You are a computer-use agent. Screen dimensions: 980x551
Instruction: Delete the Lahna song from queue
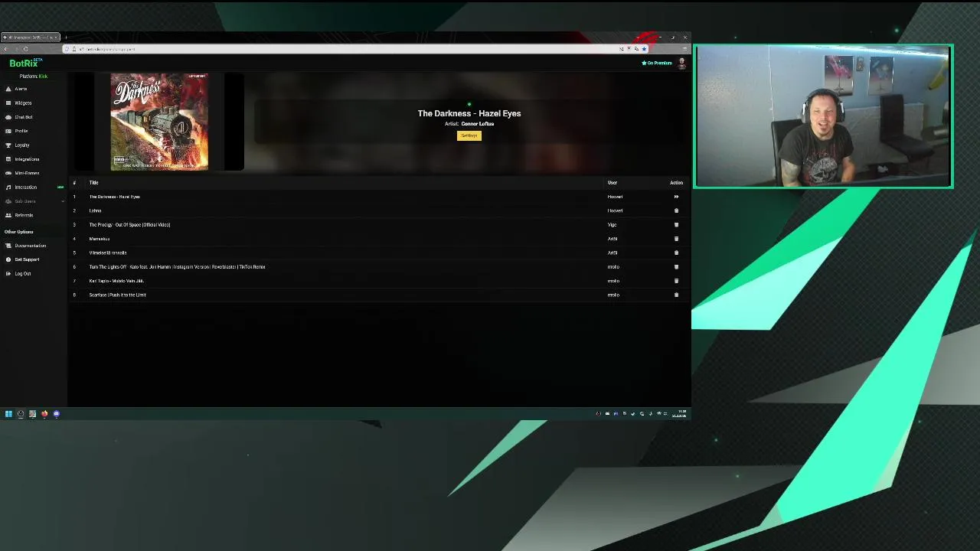coord(676,210)
